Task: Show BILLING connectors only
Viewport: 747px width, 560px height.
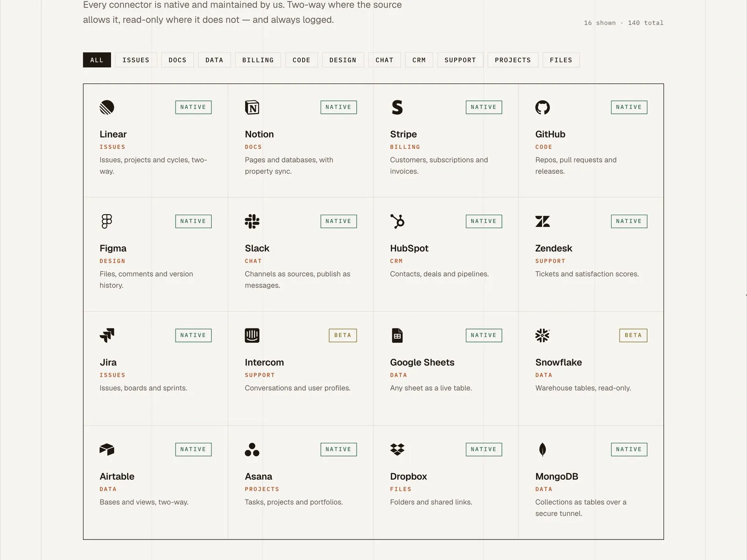Action: point(258,60)
